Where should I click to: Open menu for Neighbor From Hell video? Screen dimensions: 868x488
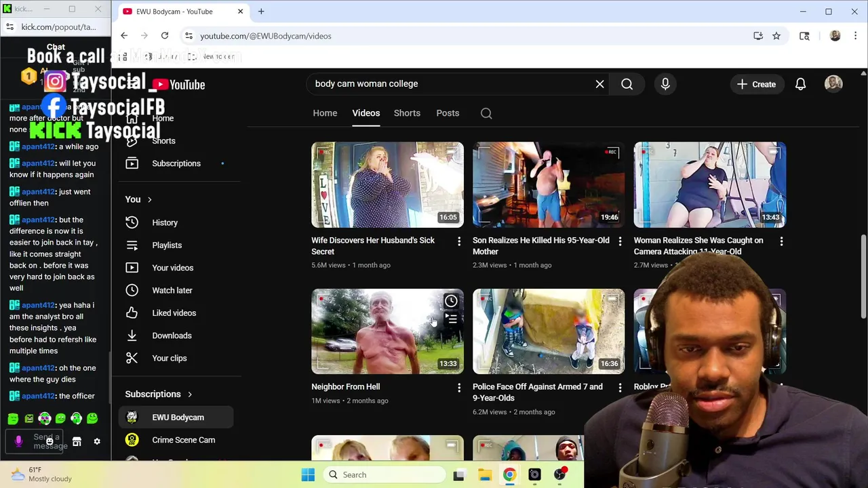[x=459, y=388]
